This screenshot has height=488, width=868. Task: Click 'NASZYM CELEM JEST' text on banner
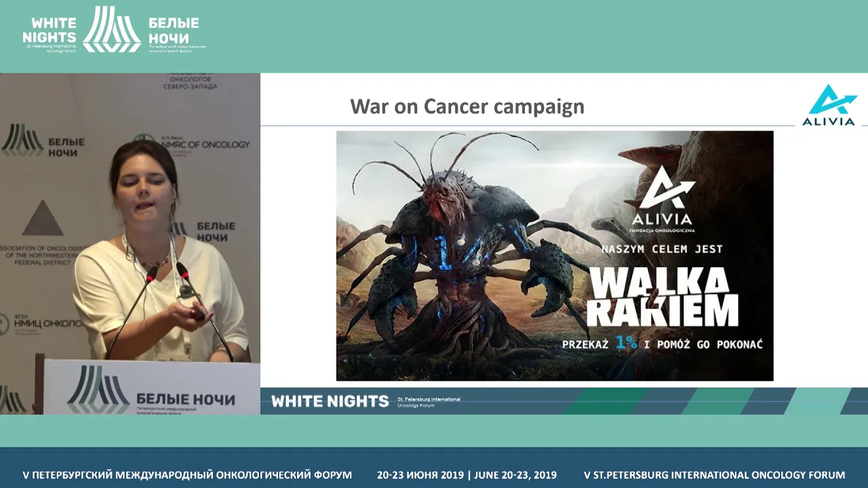point(662,249)
